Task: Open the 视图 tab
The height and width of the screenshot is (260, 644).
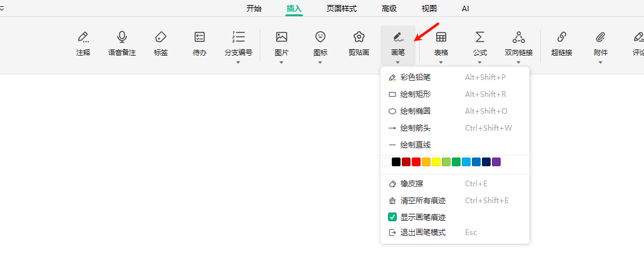Action: (x=429, y=9)
